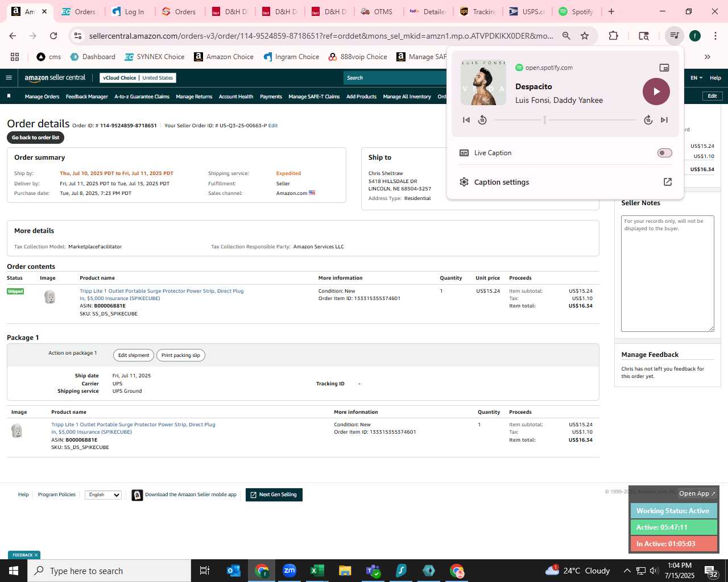Click the media controls toolbar icon
Screen dimensions: 728x582
674,36
